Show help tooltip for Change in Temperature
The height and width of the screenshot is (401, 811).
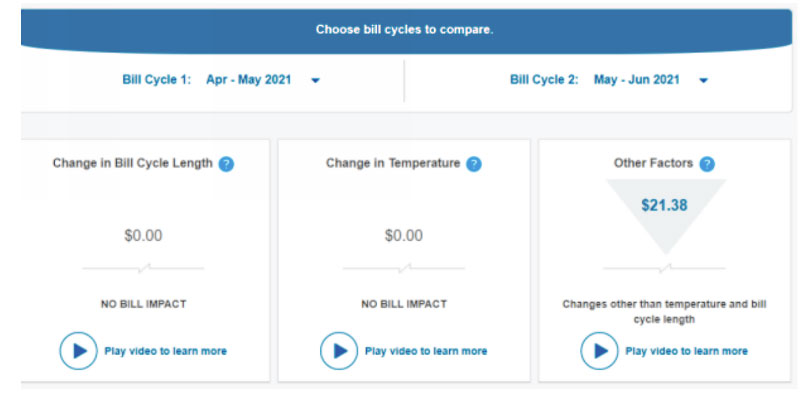point(474,164)
